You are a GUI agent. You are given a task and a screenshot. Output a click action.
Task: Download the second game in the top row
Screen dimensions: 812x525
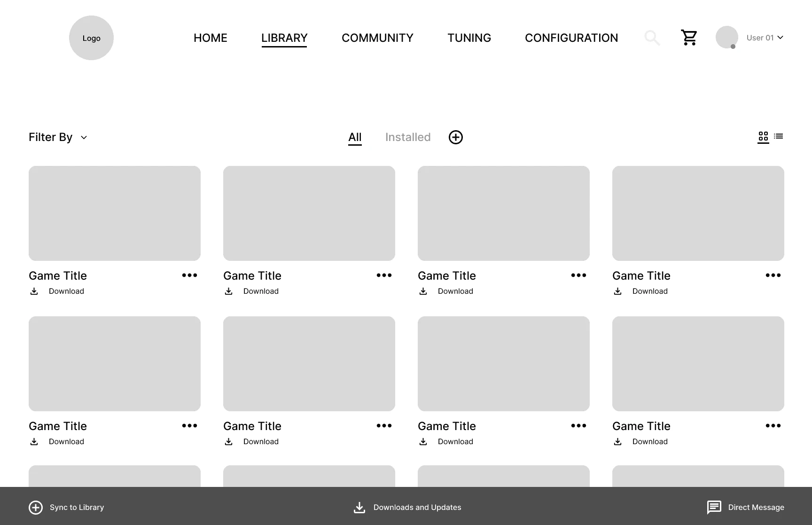coord(251,291)
